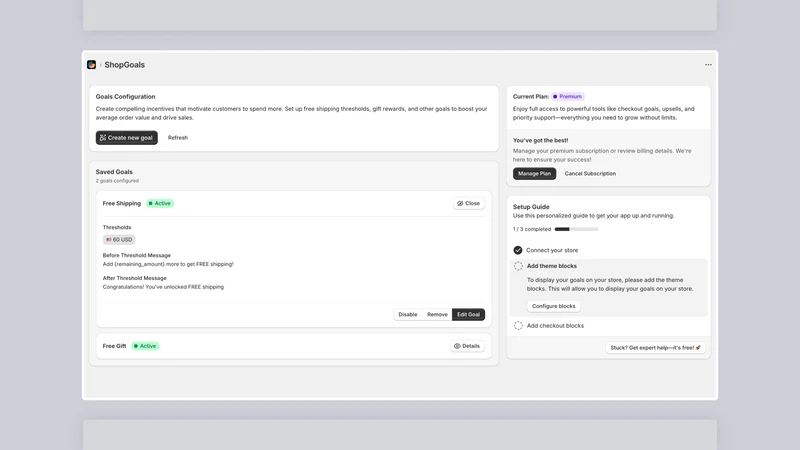This screenshot has width=800, height=450.
Task: Click the '2 goals configured' text
Action: (117, 181)
